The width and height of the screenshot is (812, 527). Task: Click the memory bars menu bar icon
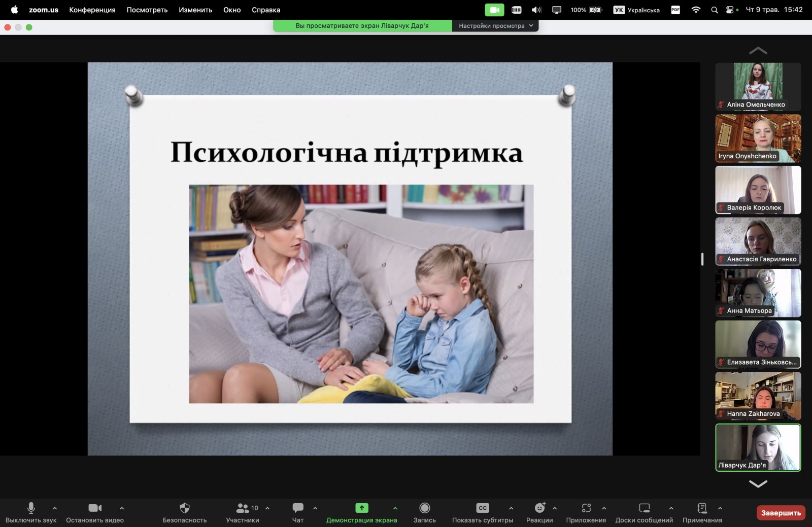click(517, 10)
